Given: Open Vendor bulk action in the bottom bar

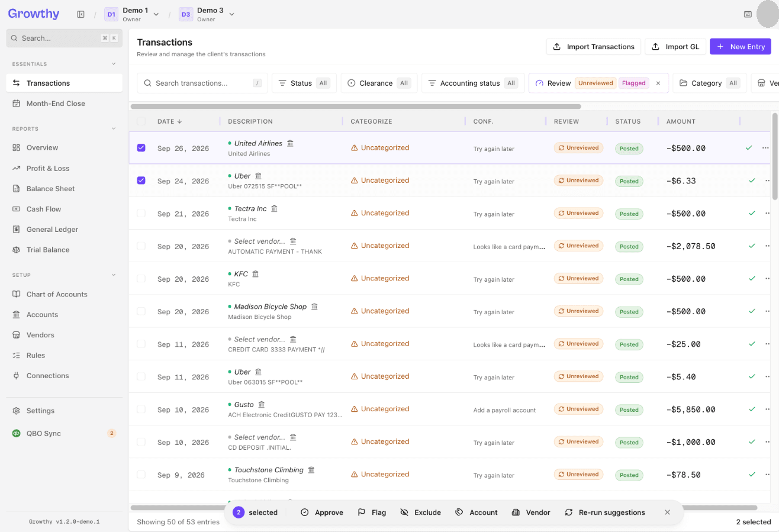Looking at the screenshot, I should pos(531,512).
